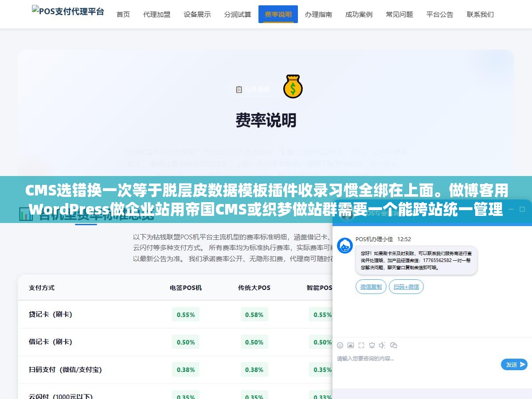Screen dimensions: 532x399
Task: Click 0.50% in 借记卡 传统大POS cell
Action: tap(254, 342)
